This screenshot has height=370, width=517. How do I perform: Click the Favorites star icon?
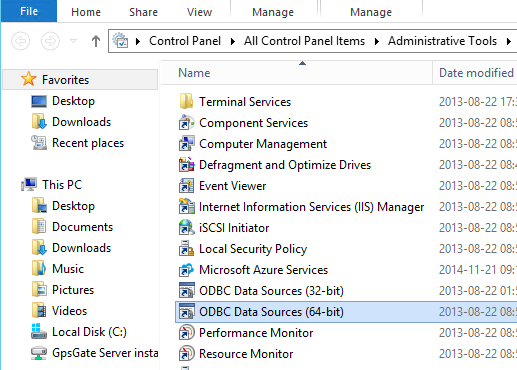pos(28,79)
